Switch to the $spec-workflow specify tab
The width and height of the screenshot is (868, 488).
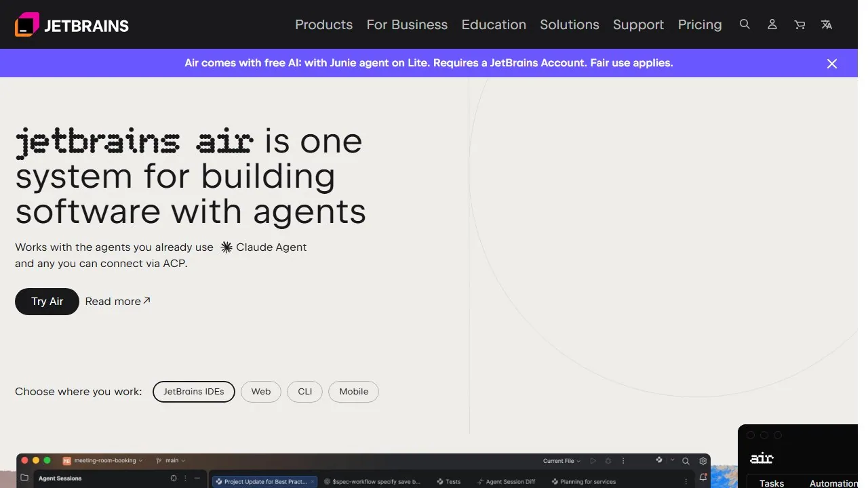(x=372, y=481)
